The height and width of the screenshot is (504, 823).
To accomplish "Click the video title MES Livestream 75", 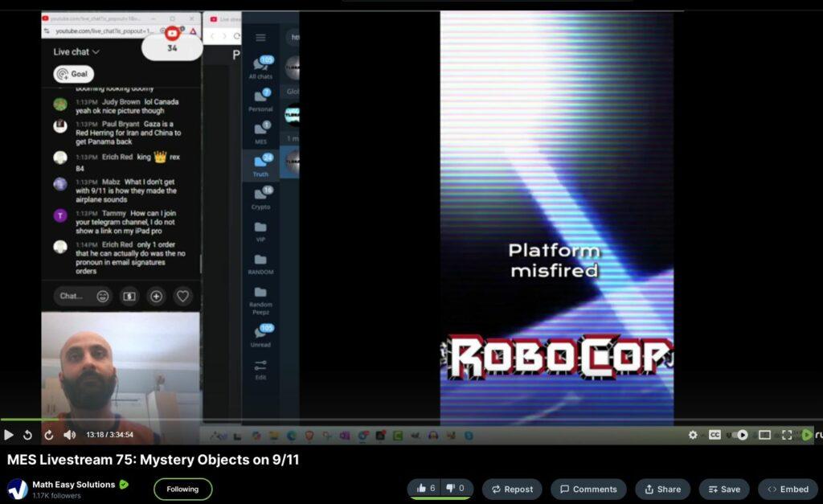I will [x=154, y=459].
